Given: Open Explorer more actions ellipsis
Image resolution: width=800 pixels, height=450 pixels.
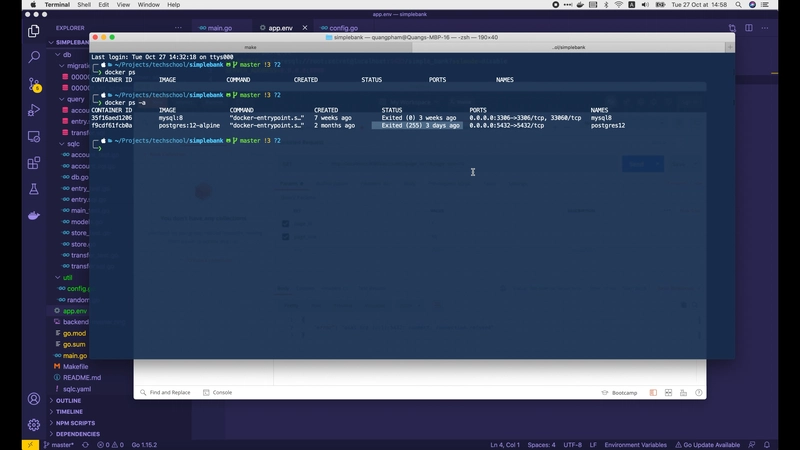Looking at the screenshot, I should (x=178, y=28).
